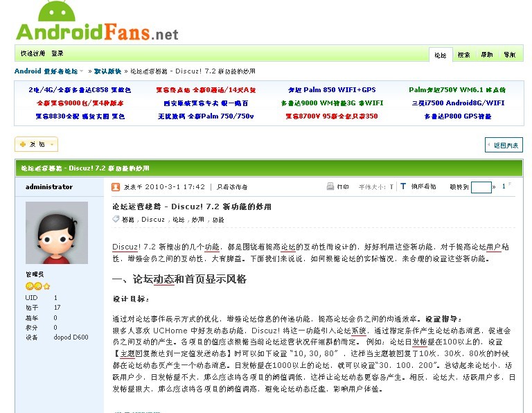532x413 pixels.
Task: Open the 登录 login link
Action: point(57,53)
